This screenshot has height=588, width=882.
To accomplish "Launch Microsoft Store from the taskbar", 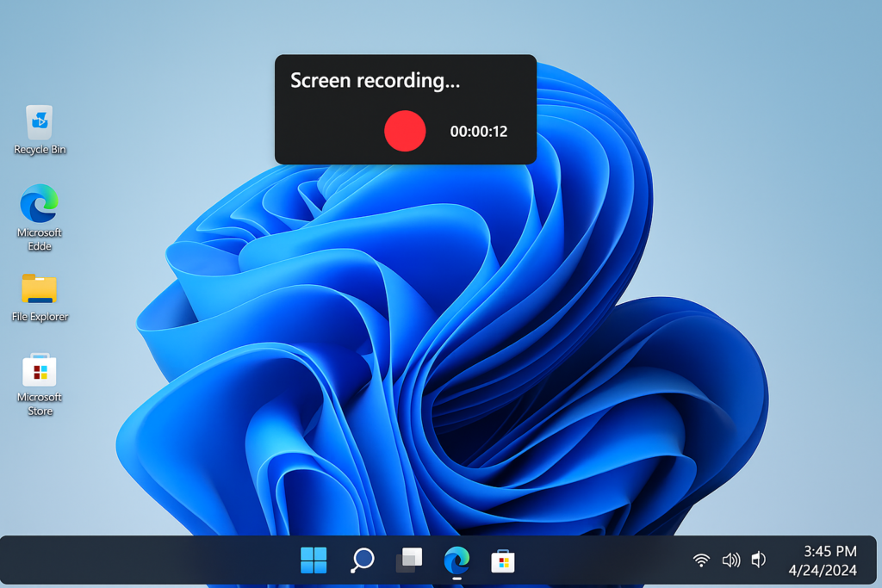I will tap(503, 561).
